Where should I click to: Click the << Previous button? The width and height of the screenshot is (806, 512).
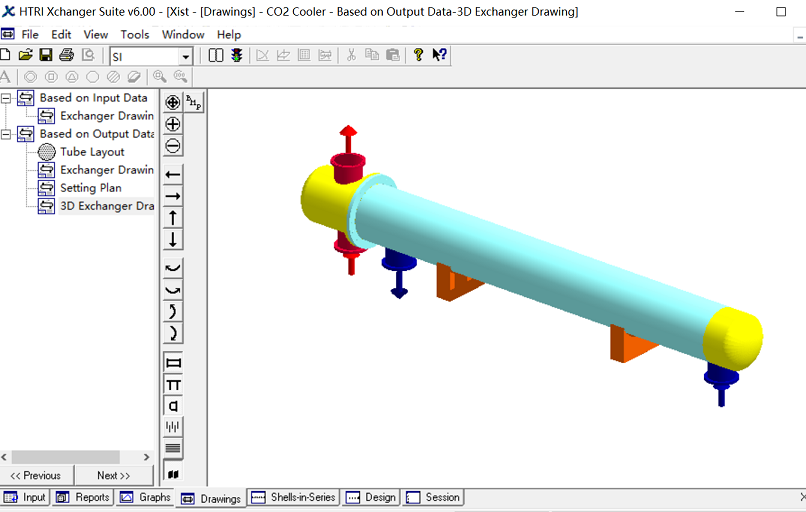36,476
